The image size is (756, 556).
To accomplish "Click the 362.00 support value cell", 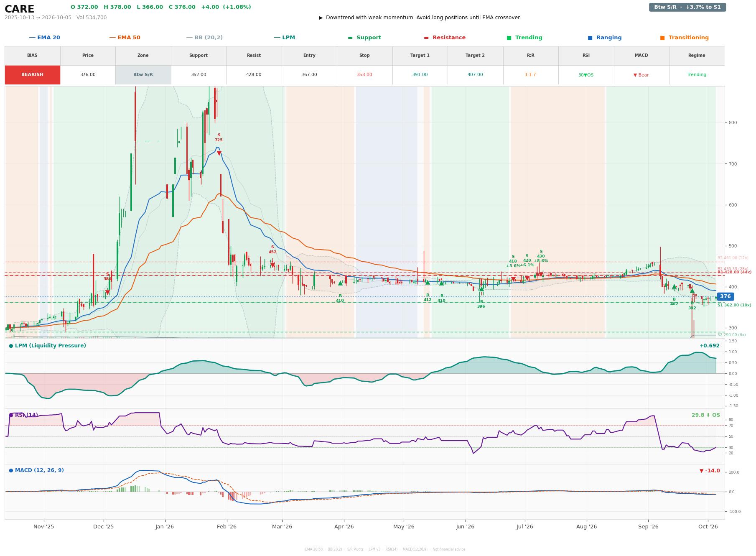I will pyautogui.click(x=199, y=75).
